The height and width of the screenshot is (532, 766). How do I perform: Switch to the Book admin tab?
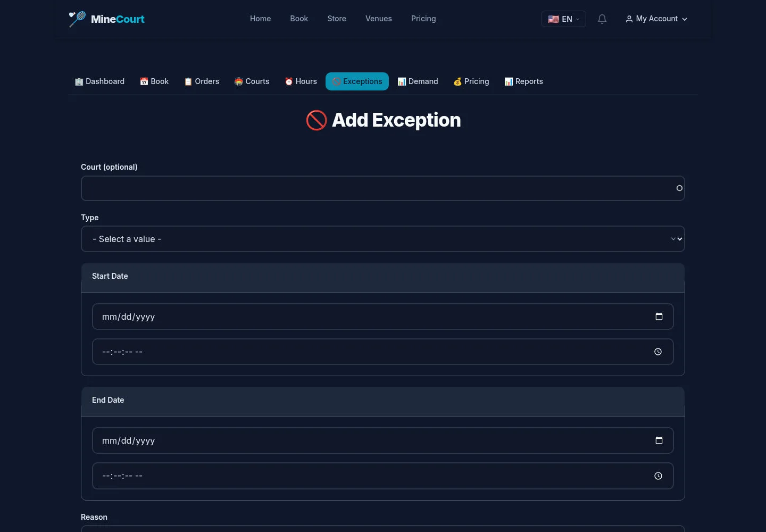[x=154, y=81]
